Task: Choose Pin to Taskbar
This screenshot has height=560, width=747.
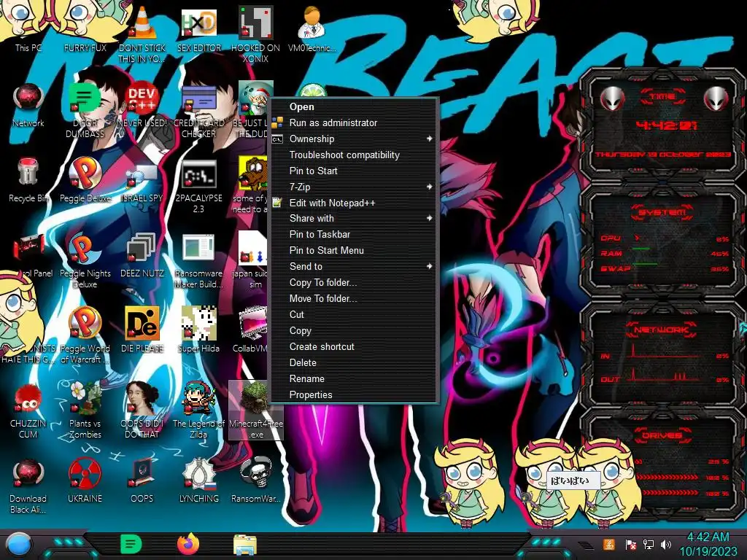Action: [x=355, y=235]
